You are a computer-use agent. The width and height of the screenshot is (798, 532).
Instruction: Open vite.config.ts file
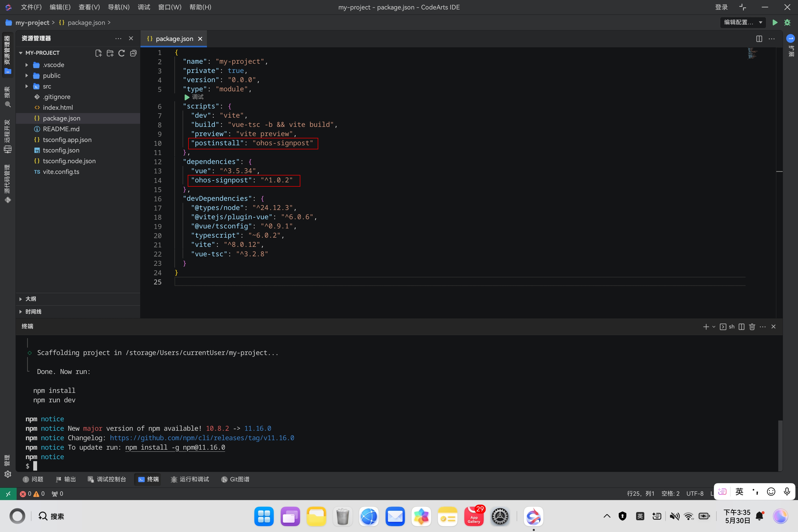tap(61, 172)
